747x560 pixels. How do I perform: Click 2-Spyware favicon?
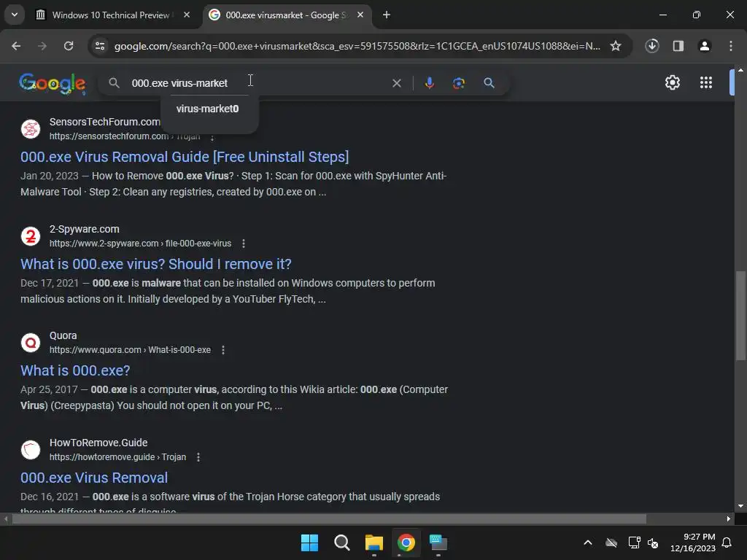click(31, 236)
